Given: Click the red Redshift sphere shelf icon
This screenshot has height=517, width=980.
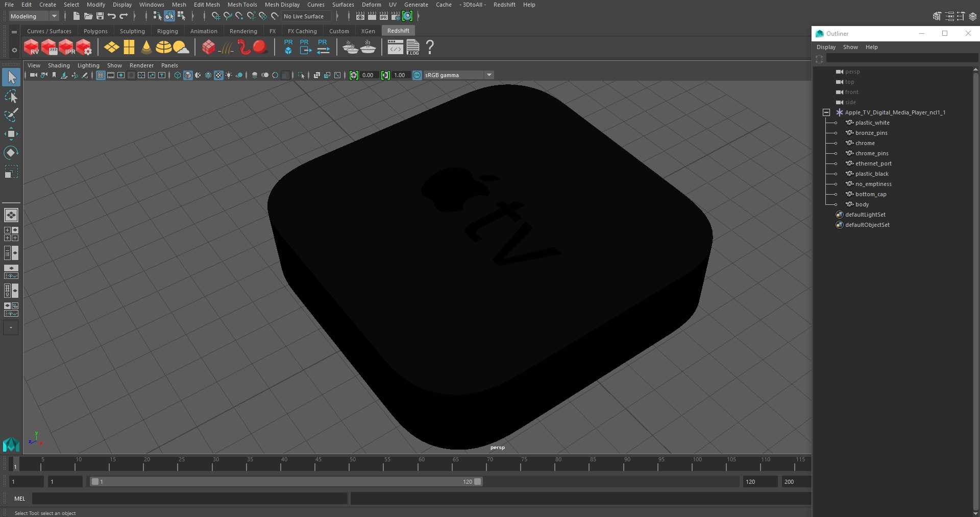Looking at the screenshot, I should click(260, 47).
